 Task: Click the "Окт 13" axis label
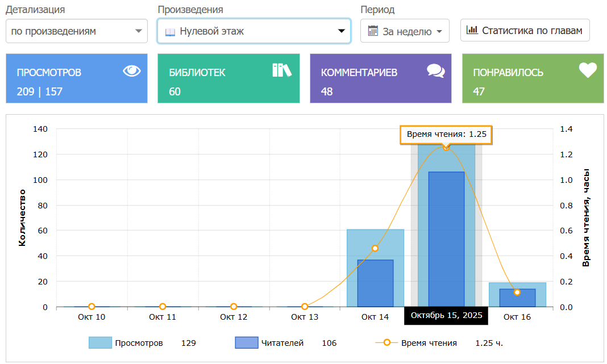tap(305, 317)
